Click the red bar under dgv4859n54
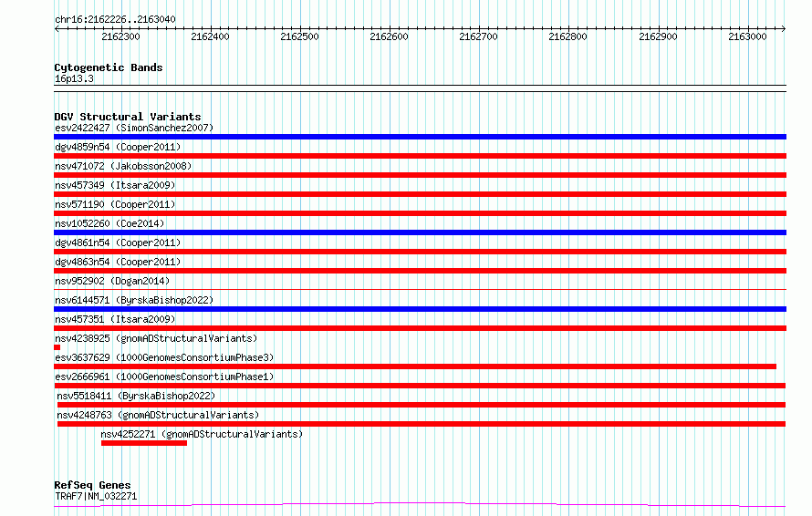Screen dimensions: 812x516 420,156
